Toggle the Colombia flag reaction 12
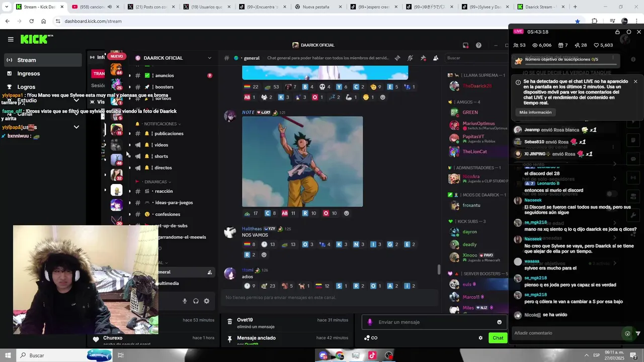 pyautogui.click(x=324, y=286)
